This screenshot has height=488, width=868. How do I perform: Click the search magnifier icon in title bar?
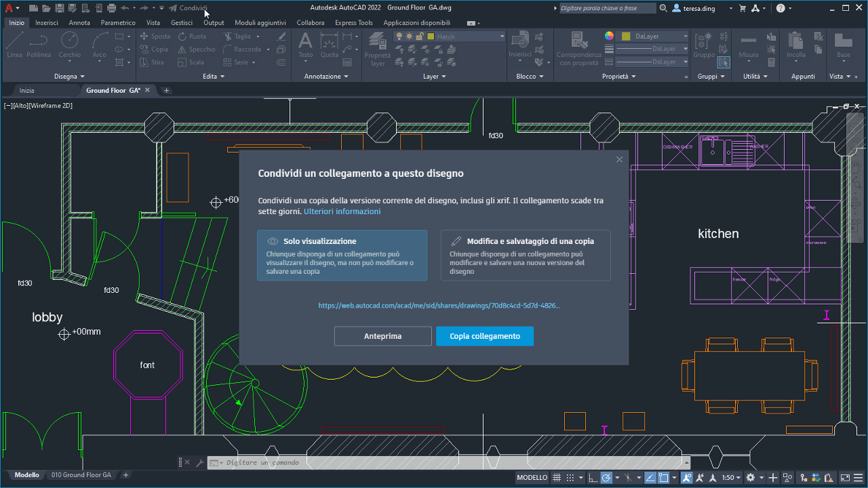pos(663,8)
